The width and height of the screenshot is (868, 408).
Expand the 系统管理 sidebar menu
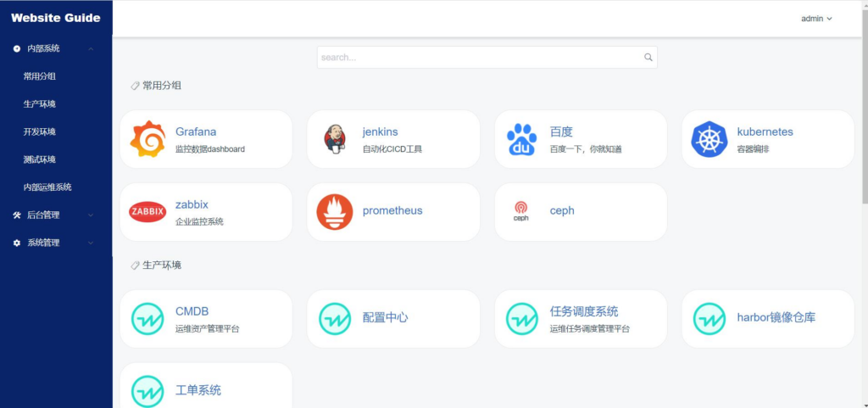(56, 243)
